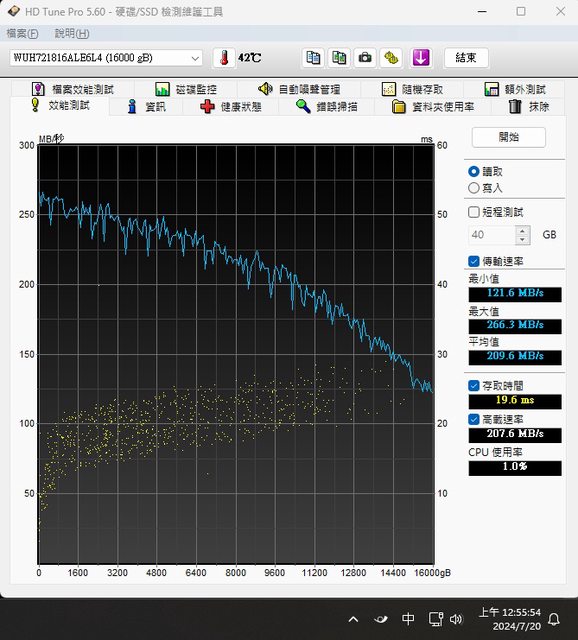Open the 檔案(F) file menu
Viewport: 578px width, 640px height.
click(x=22, y=33)
